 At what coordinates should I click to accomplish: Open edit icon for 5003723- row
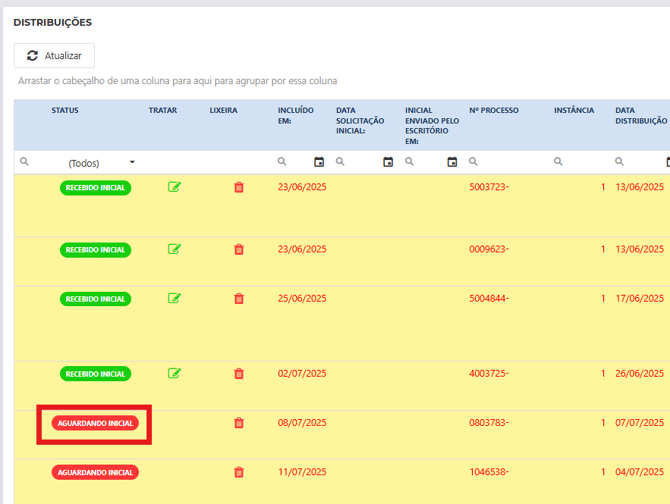tap(175, 187)
